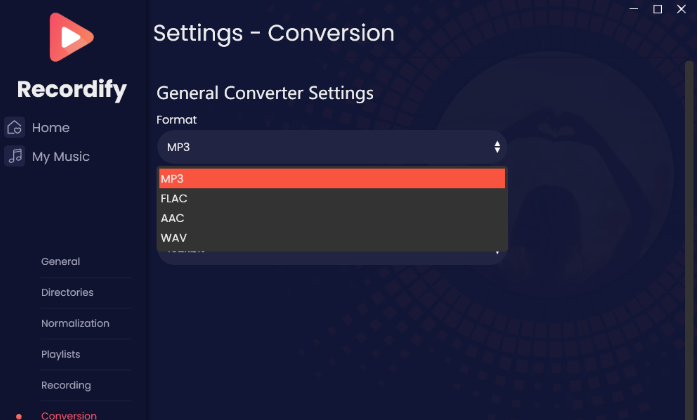This screenshot has height=420, width=698.
Task: Go to the Home page
Action: [51, 128]
